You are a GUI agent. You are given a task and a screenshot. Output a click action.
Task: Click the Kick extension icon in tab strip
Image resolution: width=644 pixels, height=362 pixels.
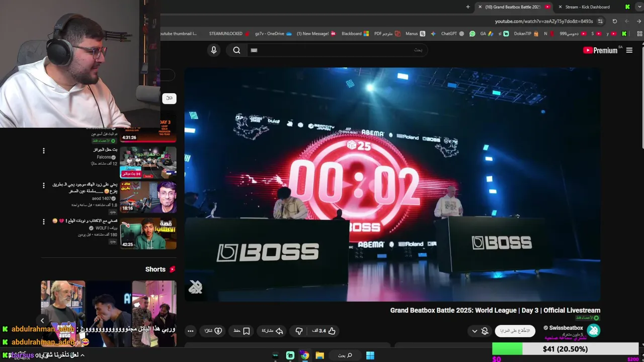pos(627,7)
